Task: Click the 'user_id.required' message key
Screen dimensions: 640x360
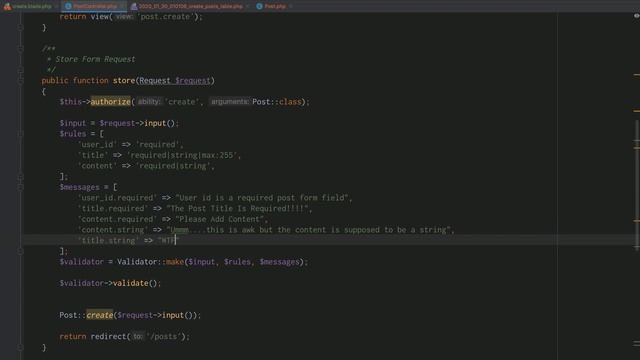Action: point(117,198)
